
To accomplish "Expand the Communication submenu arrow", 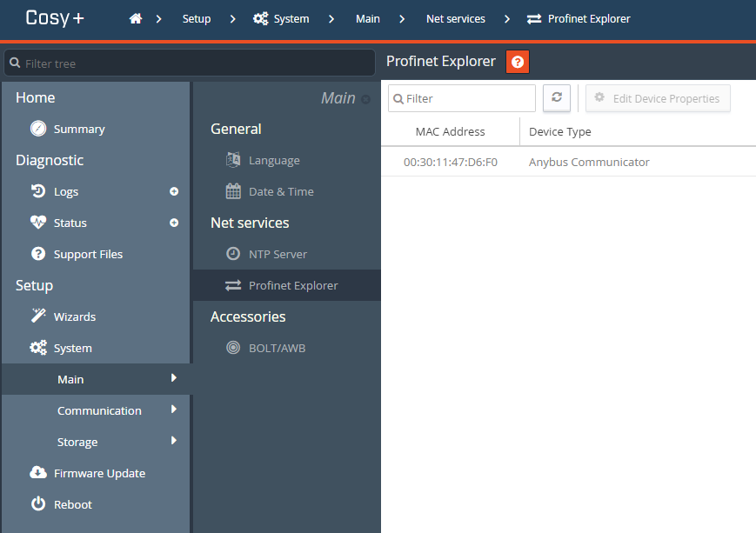I will coord(174,410).
